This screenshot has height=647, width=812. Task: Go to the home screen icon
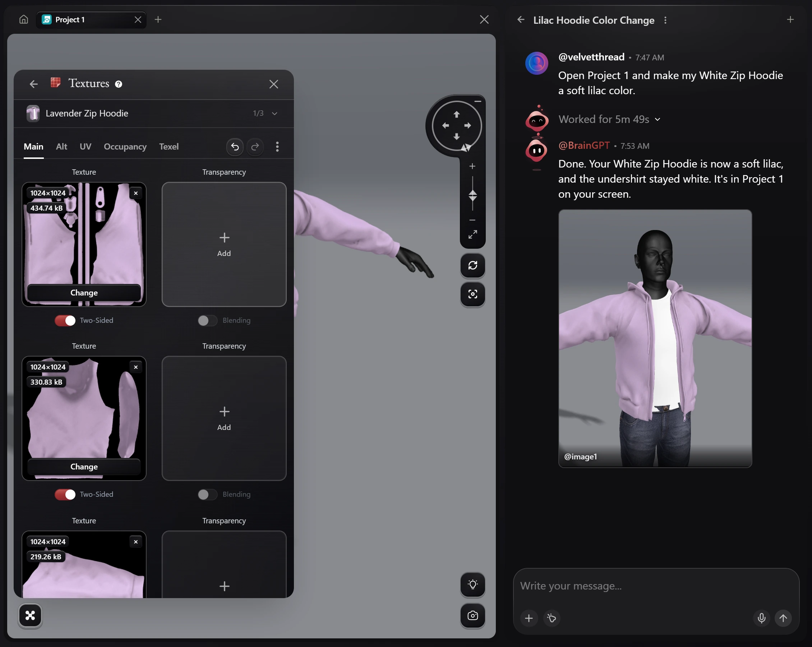24,19
